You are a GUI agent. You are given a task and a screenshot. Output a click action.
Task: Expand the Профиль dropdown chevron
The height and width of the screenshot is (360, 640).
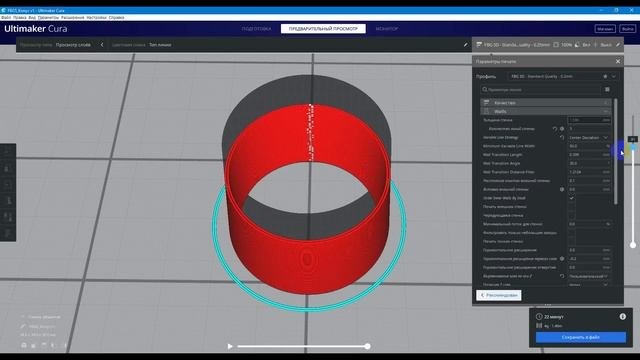click(613, 76)
